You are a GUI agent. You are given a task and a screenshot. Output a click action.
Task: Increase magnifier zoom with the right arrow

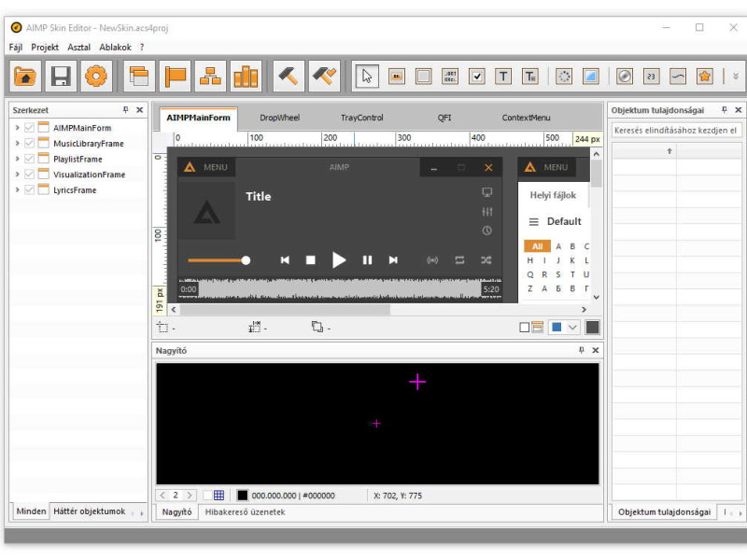[x=190, y=496]
